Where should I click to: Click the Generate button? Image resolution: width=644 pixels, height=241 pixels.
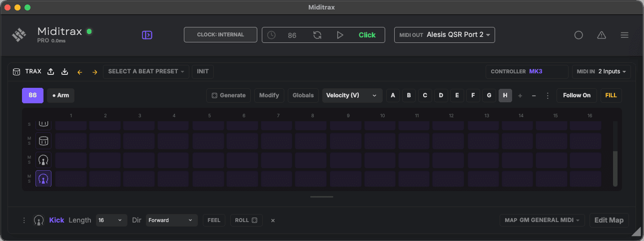point(228,95)
